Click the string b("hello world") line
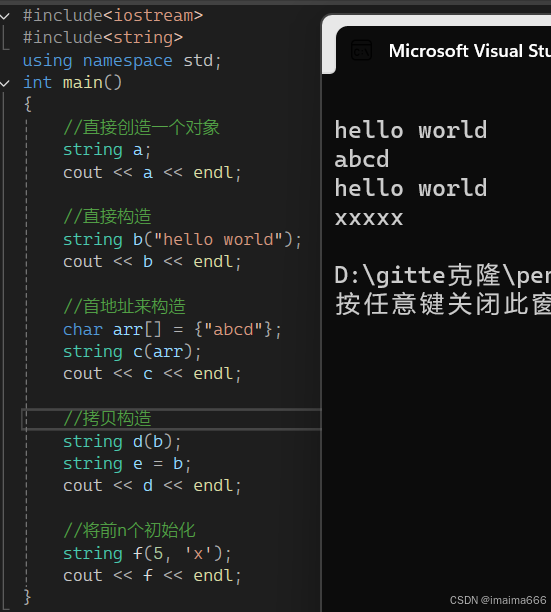551x612 pixels. (182, 239)
